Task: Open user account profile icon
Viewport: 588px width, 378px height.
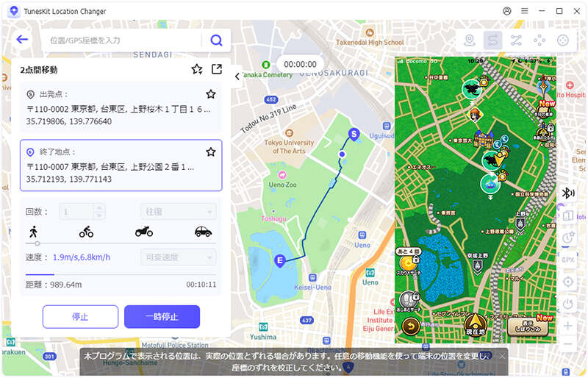Action: (507, 11)
